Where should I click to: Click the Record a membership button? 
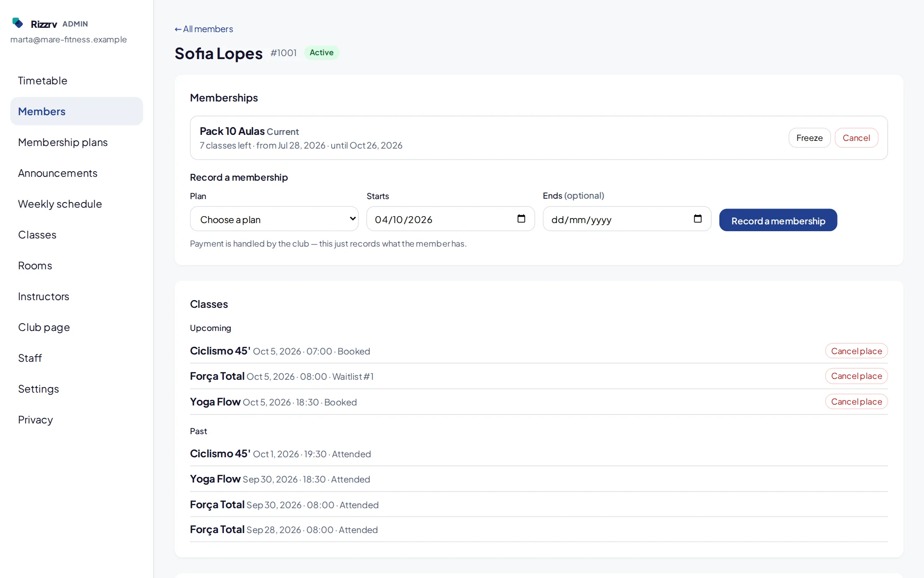coord(778,220)
